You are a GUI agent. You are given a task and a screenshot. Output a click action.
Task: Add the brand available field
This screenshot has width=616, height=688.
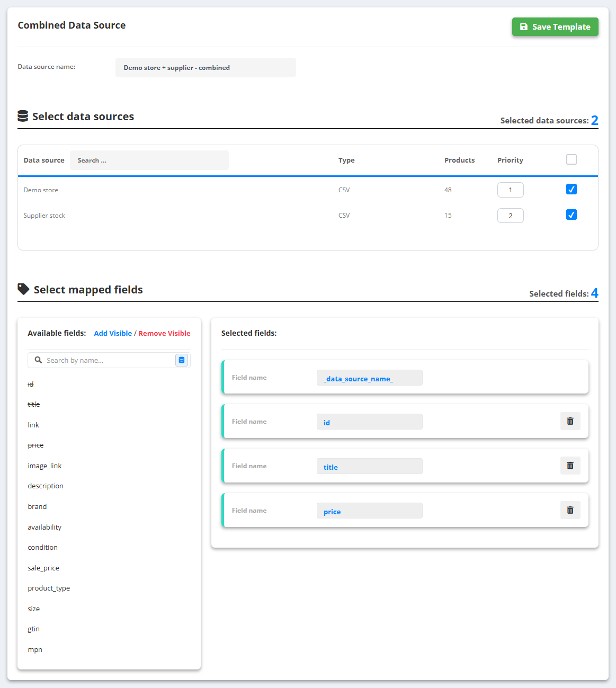point(37,506)
